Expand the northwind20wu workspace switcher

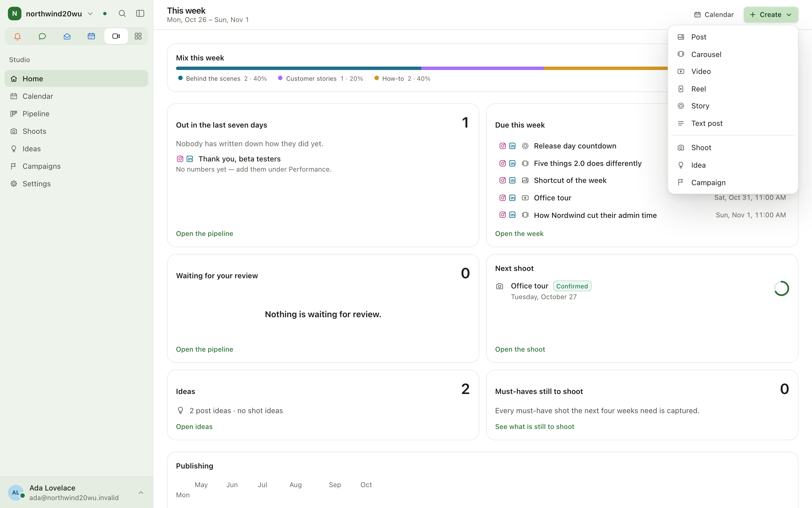click(51, 14)
